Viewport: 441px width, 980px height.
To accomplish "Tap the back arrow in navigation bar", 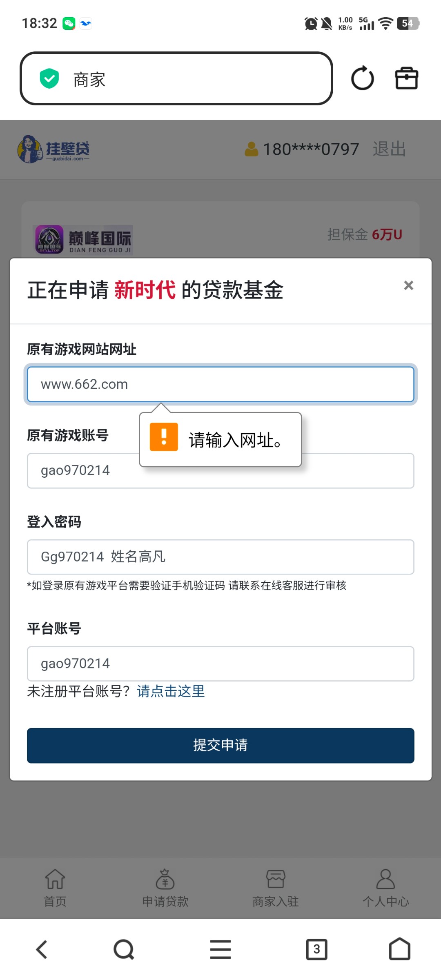I will point(42,949).
